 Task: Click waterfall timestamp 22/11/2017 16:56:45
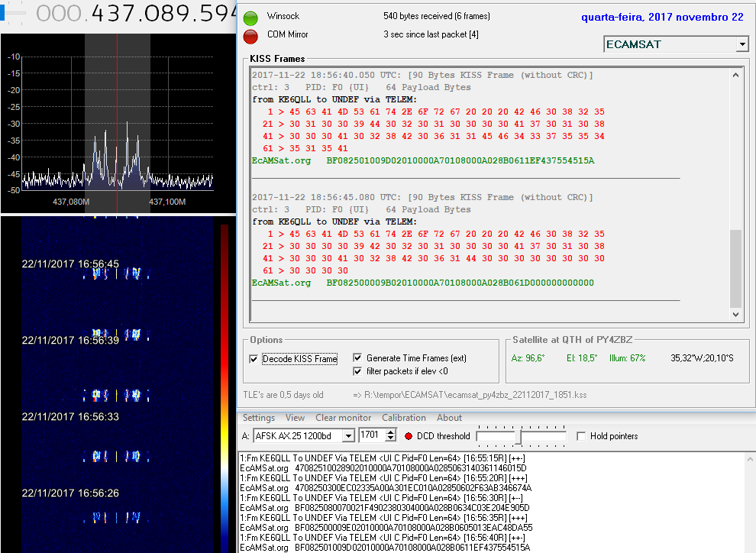click(70, 264)
